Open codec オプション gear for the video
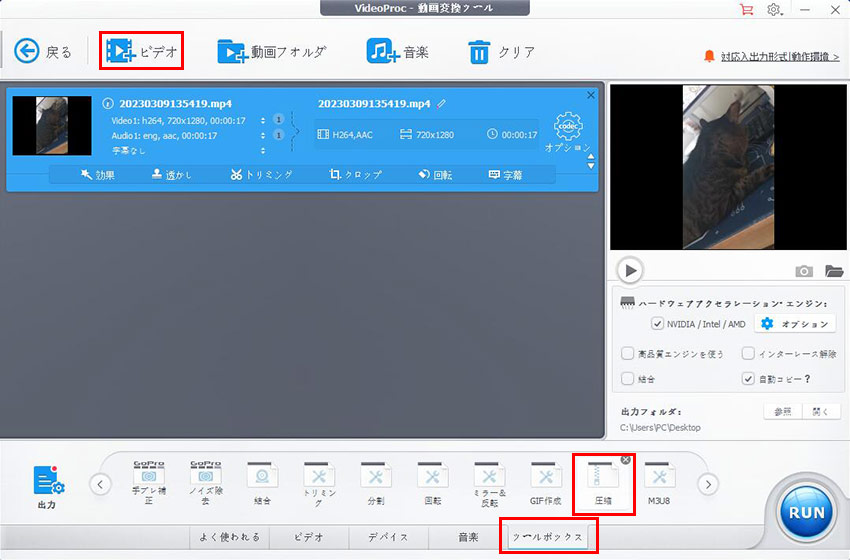 568,128
